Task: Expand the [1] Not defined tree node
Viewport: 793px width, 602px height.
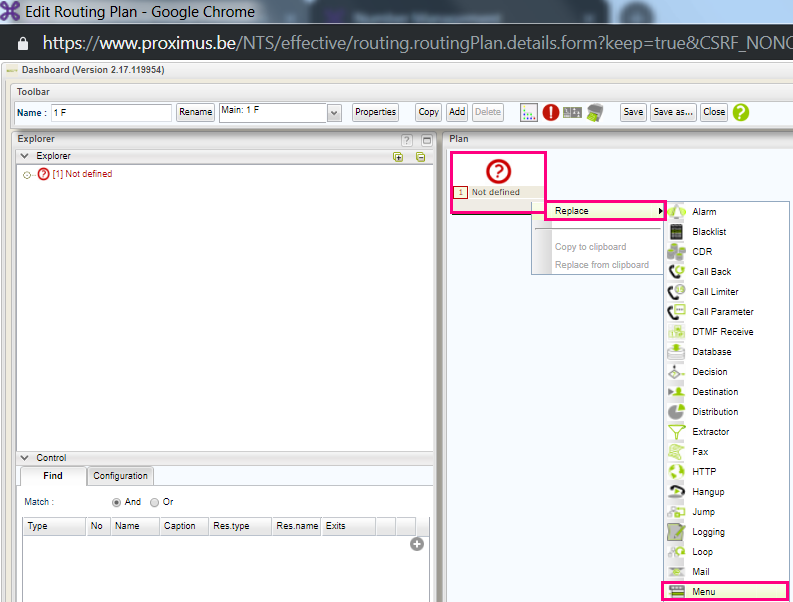Action: (28, 175)
